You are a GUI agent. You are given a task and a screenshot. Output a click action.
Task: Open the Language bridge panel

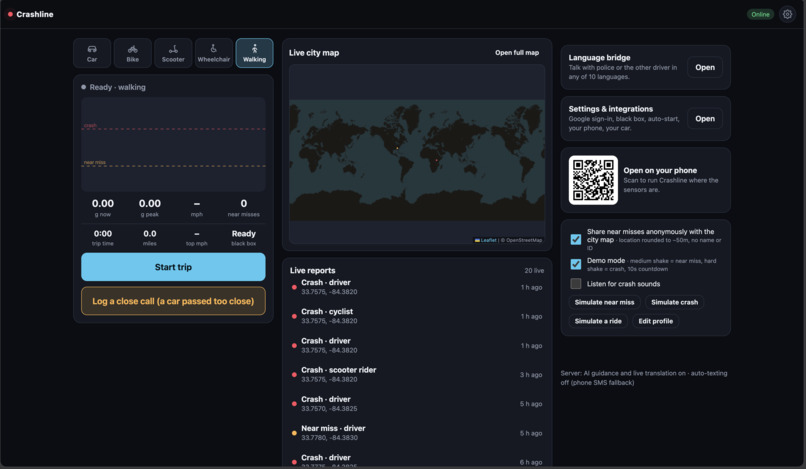point(705,67)
